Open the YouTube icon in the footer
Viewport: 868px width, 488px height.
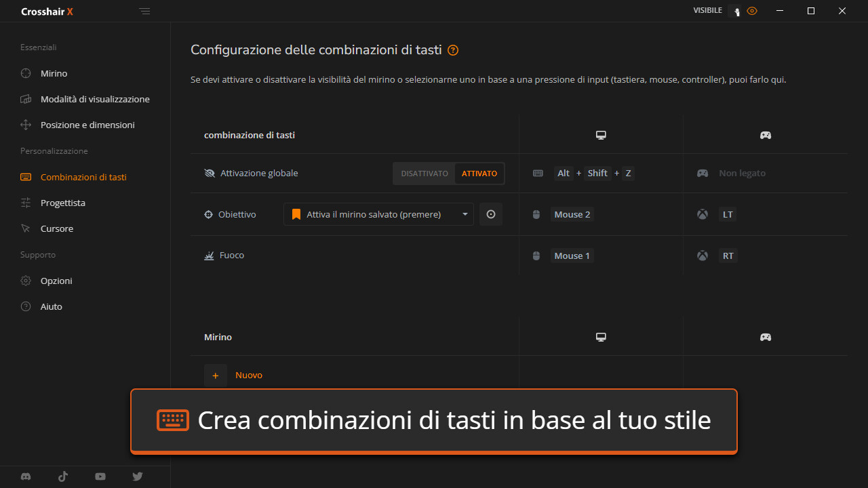(x=100, y=476)
